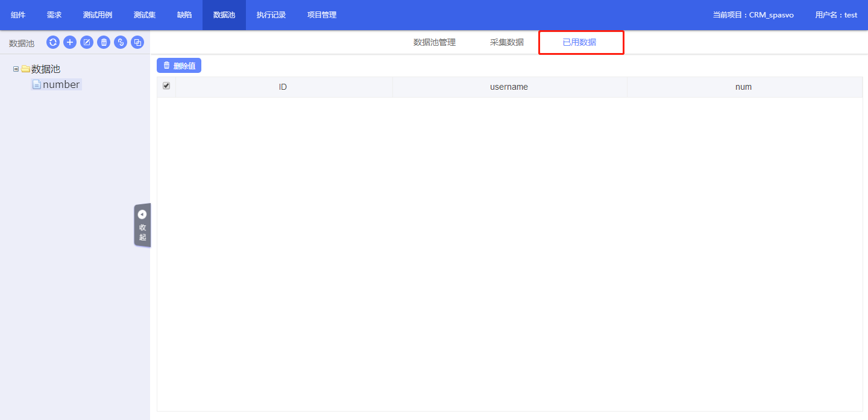The image size is (868, 420).
Task: Open the 采集数据 tab
Action: (506, 42)
